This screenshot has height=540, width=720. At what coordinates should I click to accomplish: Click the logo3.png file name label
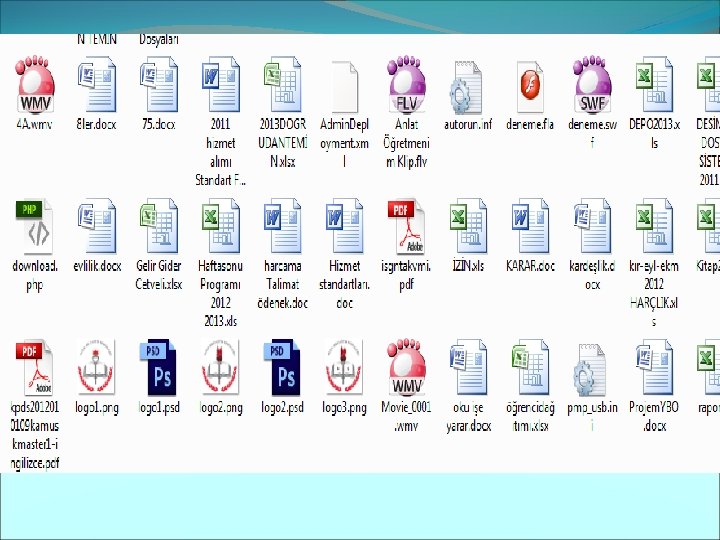(x=344, y=408)
